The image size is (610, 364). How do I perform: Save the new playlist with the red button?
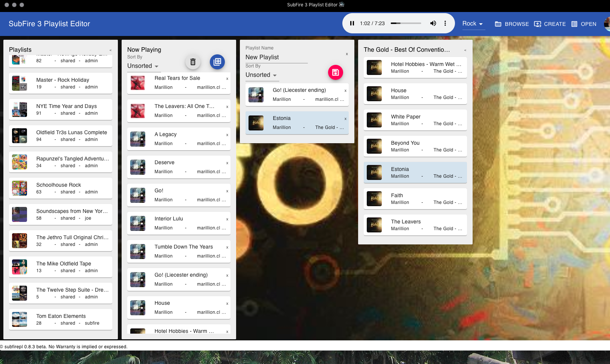(336, 72)
